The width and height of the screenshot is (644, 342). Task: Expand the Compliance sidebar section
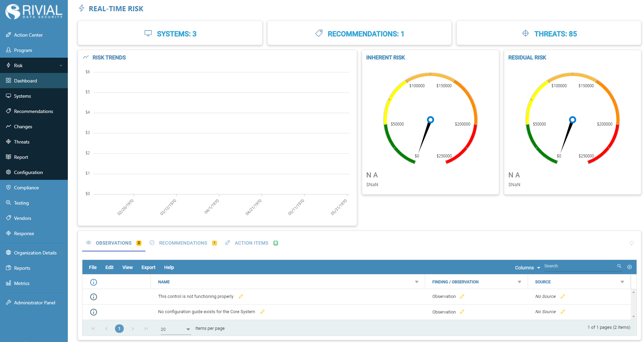point(61,188)
